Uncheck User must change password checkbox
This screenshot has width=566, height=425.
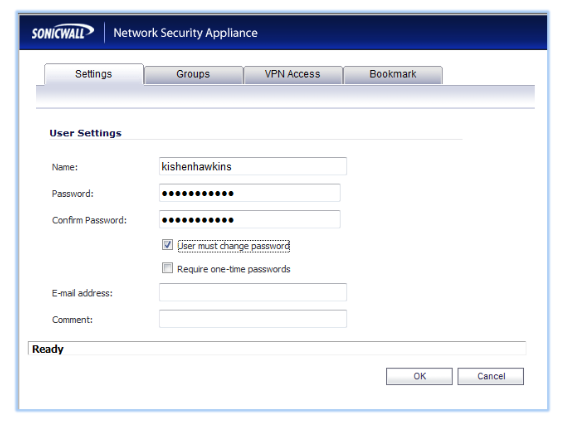[x=167, y=245]
